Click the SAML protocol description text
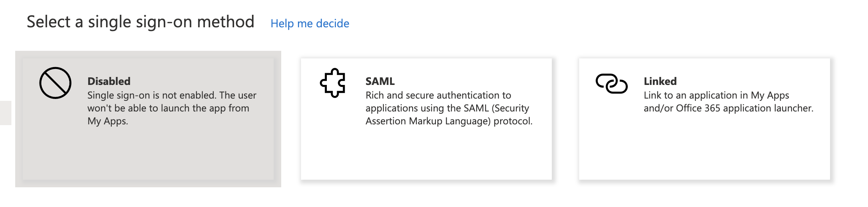The height and width of the screenshot is (207, 868). [449, 108]
